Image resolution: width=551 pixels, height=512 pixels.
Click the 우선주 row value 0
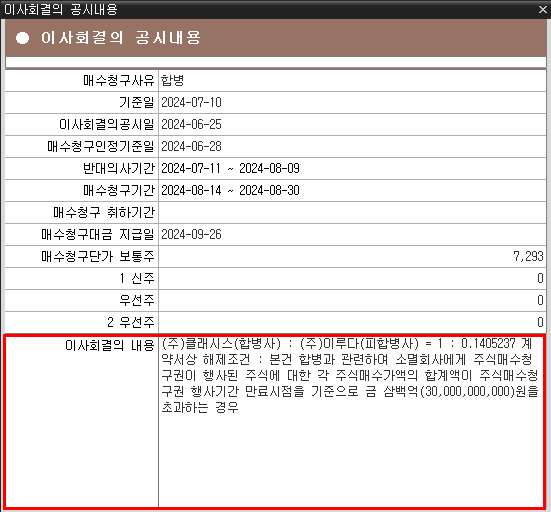pyautogui.click(x=540, y=300)
